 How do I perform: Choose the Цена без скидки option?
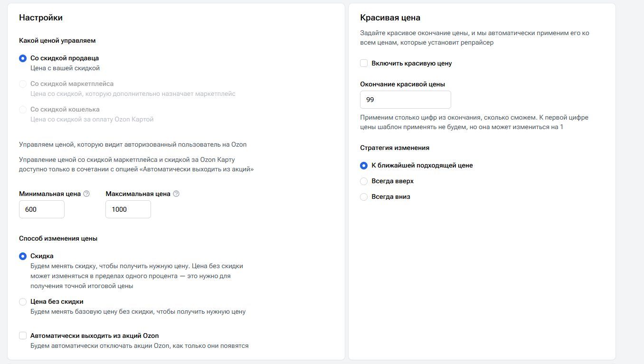[23, 302]
